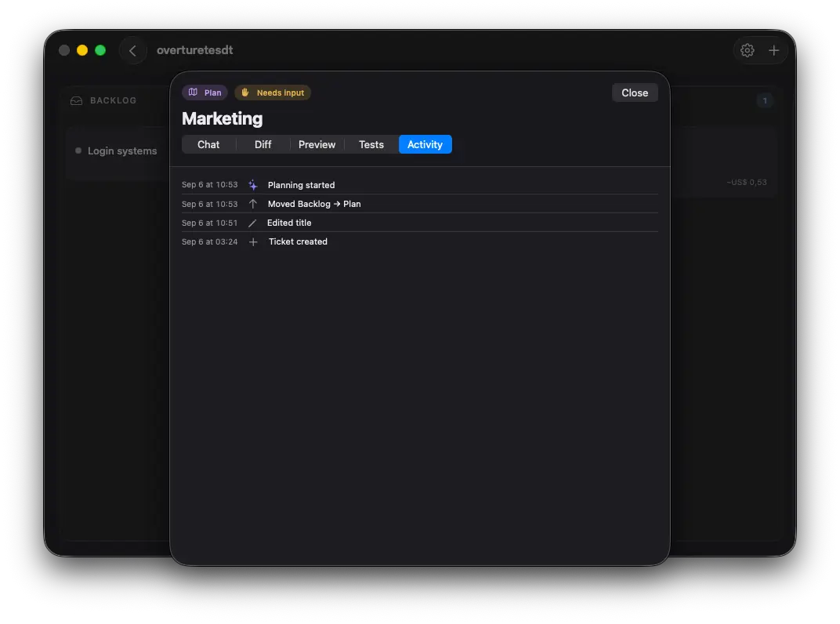Add a new ticket with plus icon
Image resolution: width=840 pixels, height=624 pixels.
(x=773, y=50)
